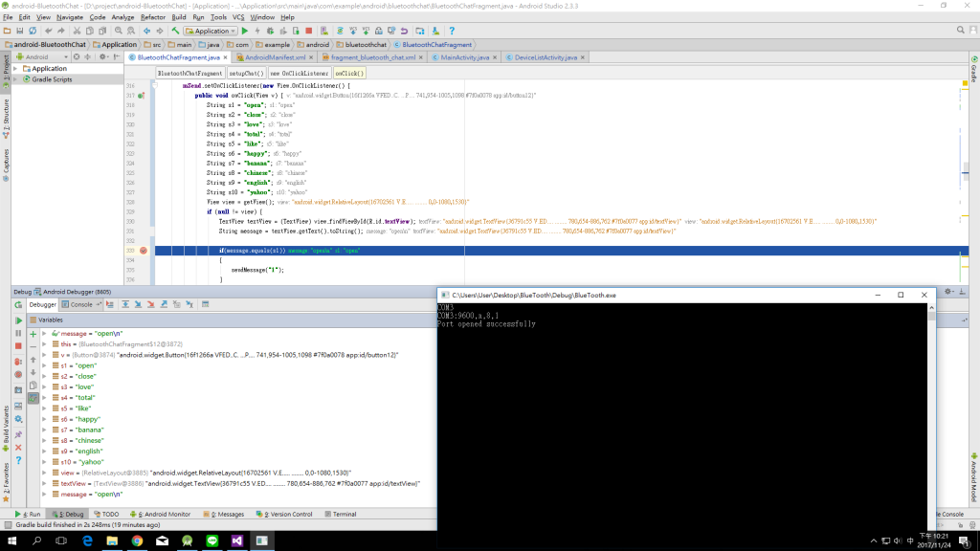
Task: Click the Find magnifier icon in the toolbar
Action: click(118, 31)
